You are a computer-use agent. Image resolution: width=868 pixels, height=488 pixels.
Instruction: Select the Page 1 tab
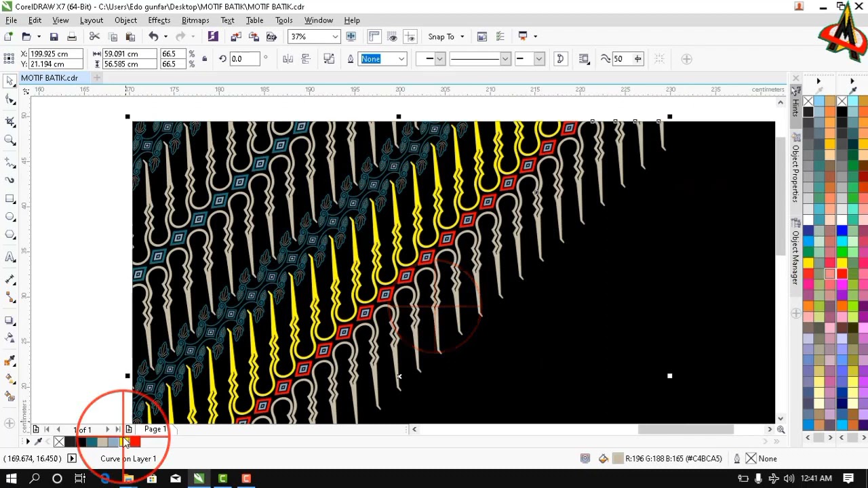[155, 429]
